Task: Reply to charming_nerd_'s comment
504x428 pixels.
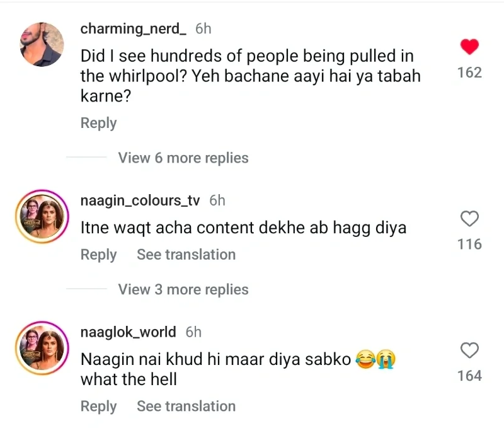Action: [98, 123]
